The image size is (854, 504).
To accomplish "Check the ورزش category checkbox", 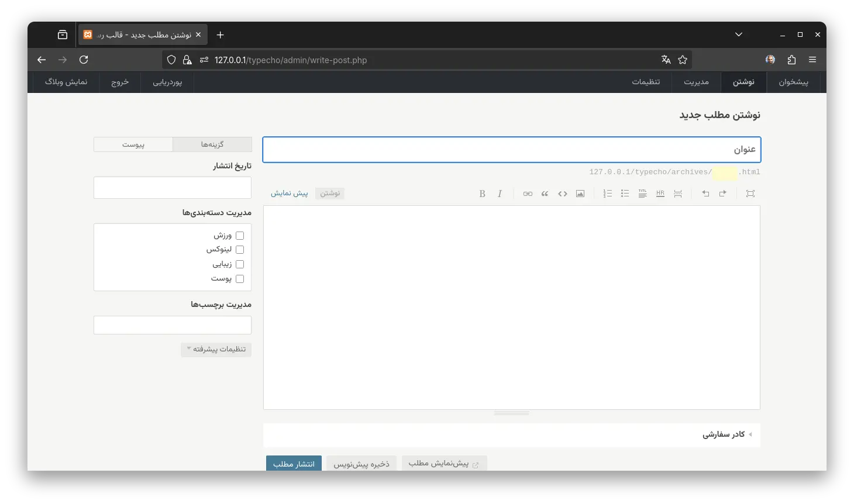I will tap(239, 236).
